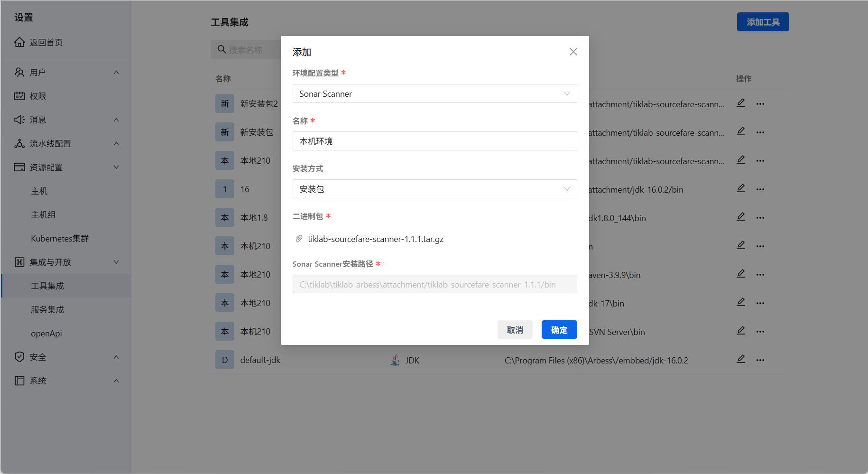Click the 安全 shield icon
Viewport: 868px width, 474px height.
coord(19,357)
